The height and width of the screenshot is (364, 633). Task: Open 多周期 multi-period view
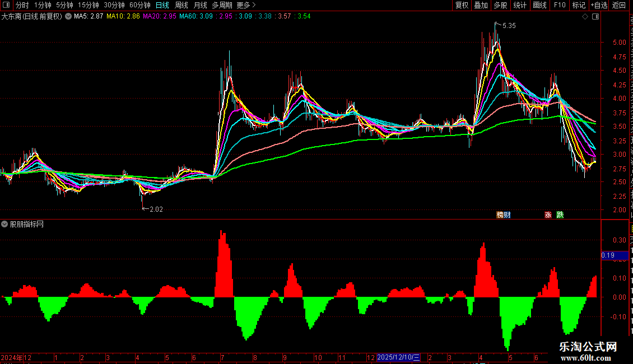pos(222,5)
